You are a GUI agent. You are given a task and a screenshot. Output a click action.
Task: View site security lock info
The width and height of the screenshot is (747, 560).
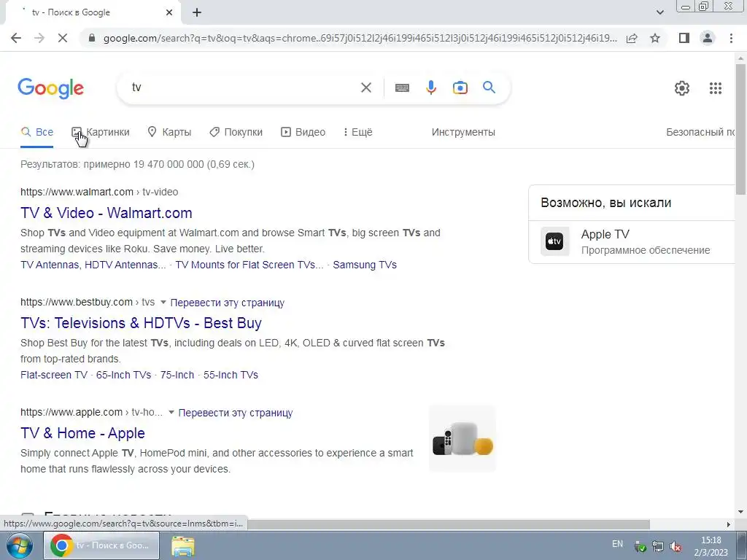92,38
